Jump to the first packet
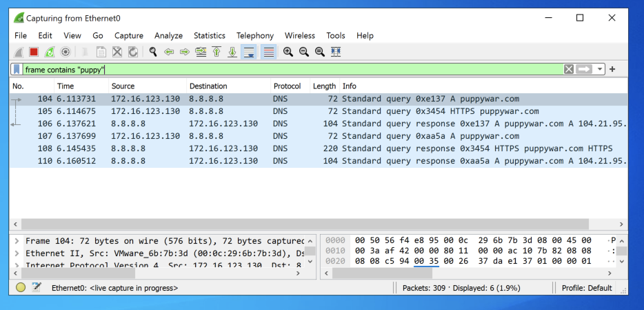 click(x=217, y=52)
